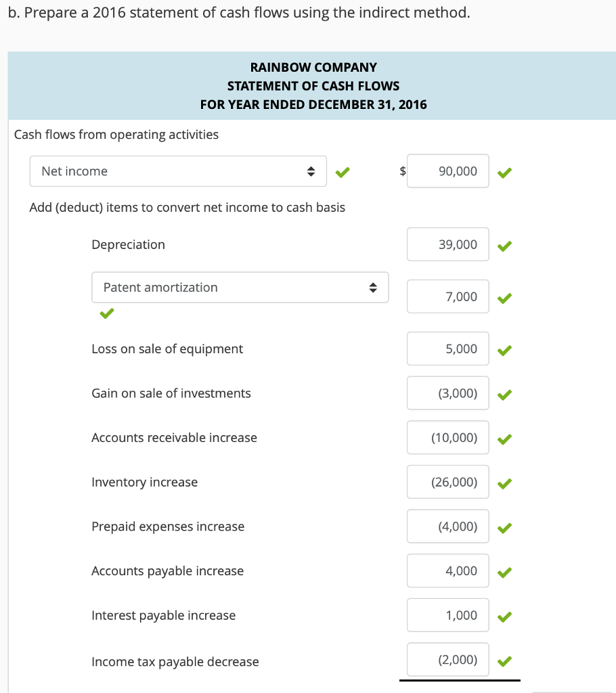Click the 'Cash flows from operating activities' heading

[116, 135]
